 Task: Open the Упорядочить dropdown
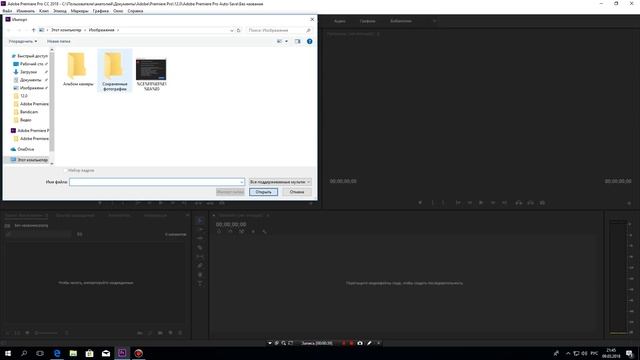[x=23, y=41]
